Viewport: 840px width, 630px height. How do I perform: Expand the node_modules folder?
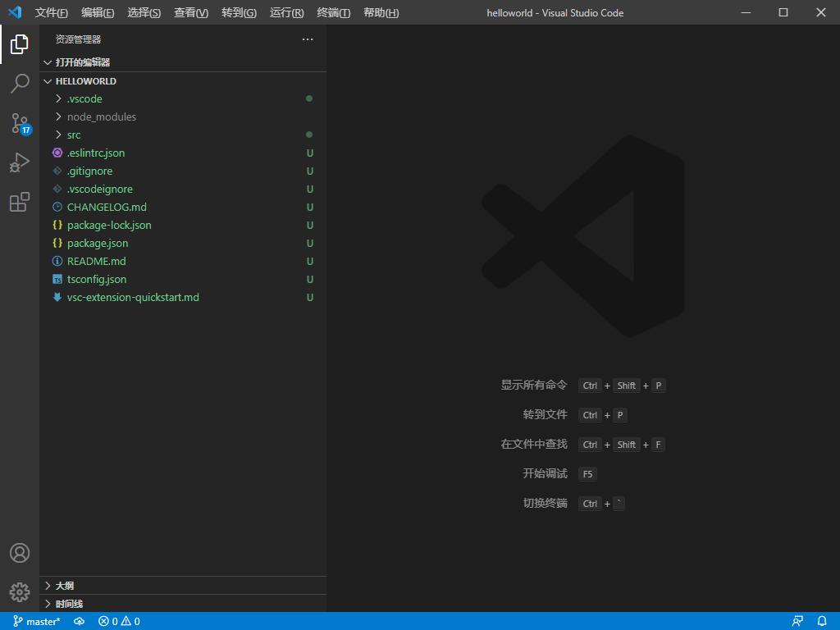[x=58, y=116]
